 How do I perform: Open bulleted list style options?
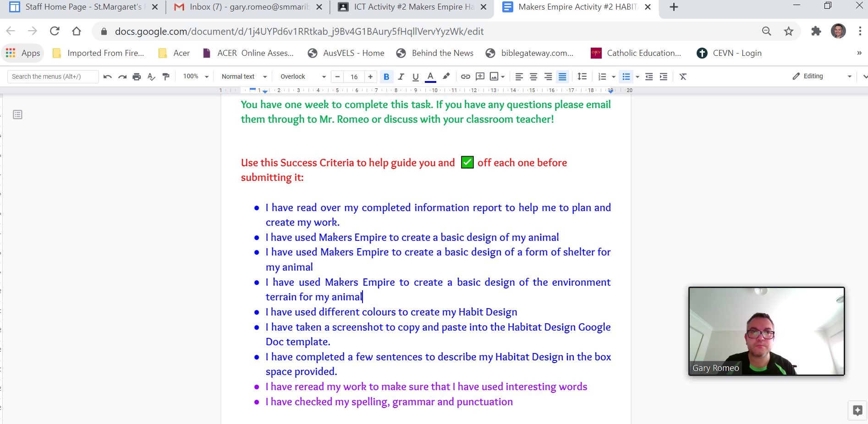637,77
